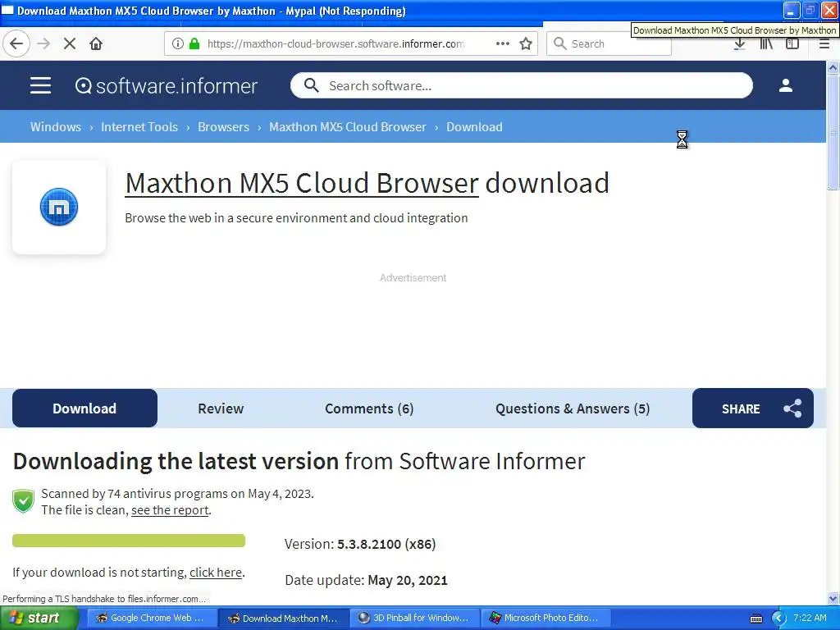This screenshot has width=840, height=630.
Task: Open Maxthon MX5 Cloud Browser title link
Action: (302, 183)
